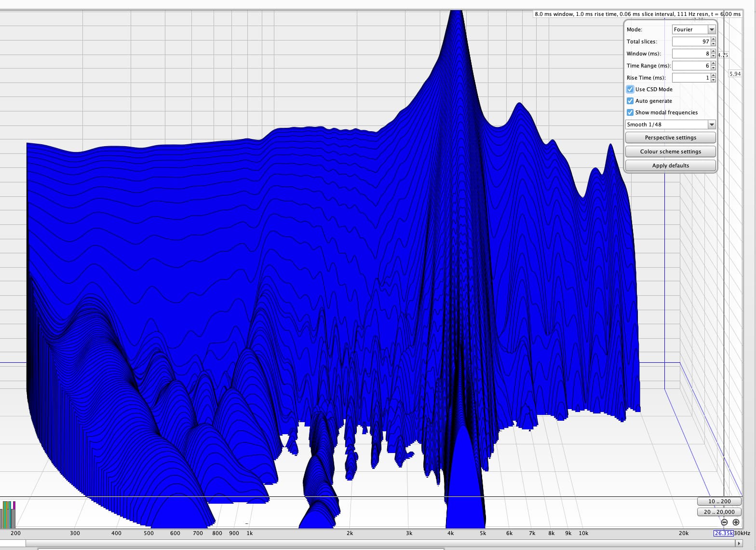Toggle Show modal frequencies checkbox

pos(630,112)
